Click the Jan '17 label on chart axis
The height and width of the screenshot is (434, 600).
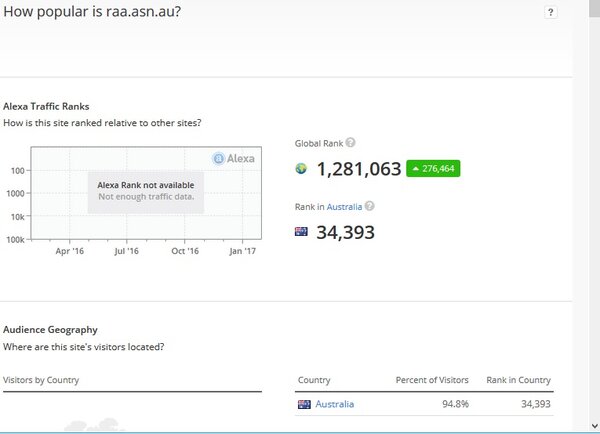coord(243,251)
